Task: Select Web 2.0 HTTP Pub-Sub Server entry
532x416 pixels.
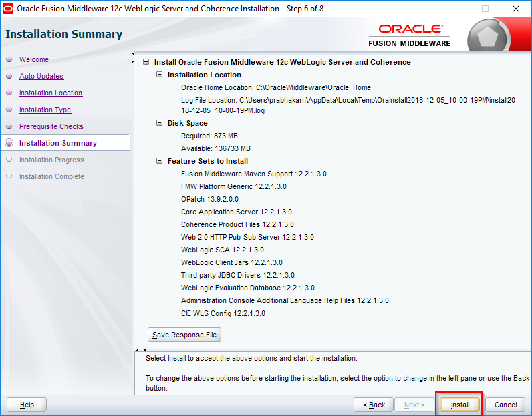Action: [247, 237]
